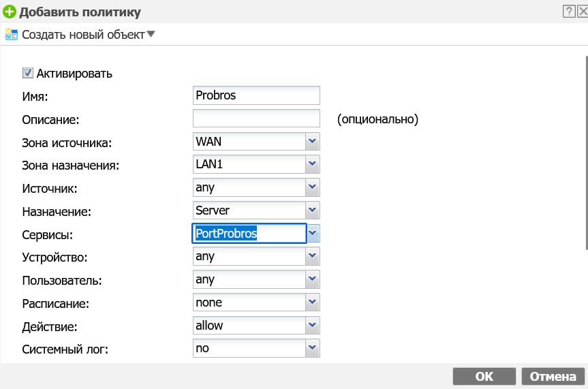Click the WAN source zone field
Image resolution: width=588 pixels, height=389 pixels.
[249, 142]
